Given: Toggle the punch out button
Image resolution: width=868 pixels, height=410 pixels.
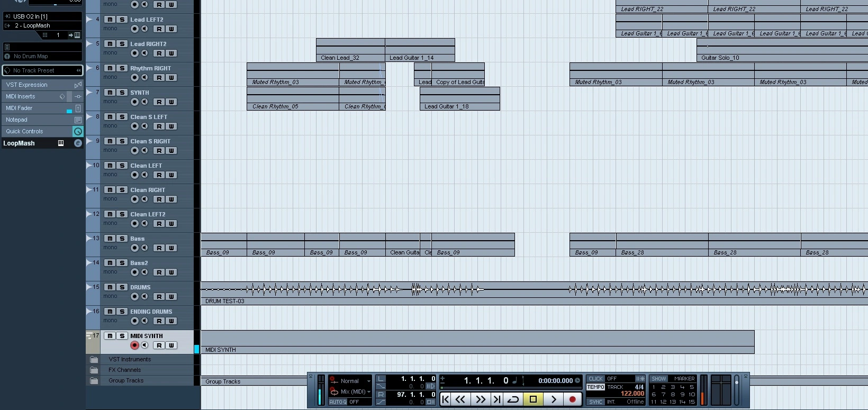Looking at the screenshot, I should click(x=381, y=402).
